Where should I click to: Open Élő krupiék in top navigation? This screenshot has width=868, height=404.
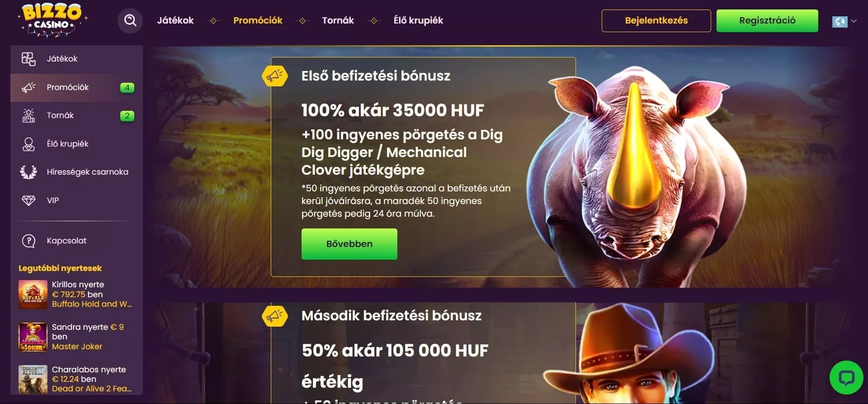pyautogui.click(x=418, y=20)
